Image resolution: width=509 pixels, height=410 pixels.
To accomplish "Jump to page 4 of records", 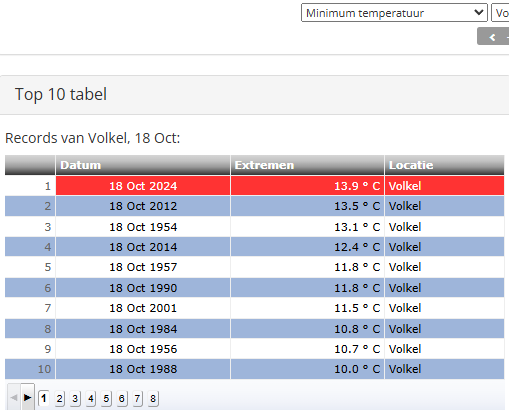I will 91,398.
